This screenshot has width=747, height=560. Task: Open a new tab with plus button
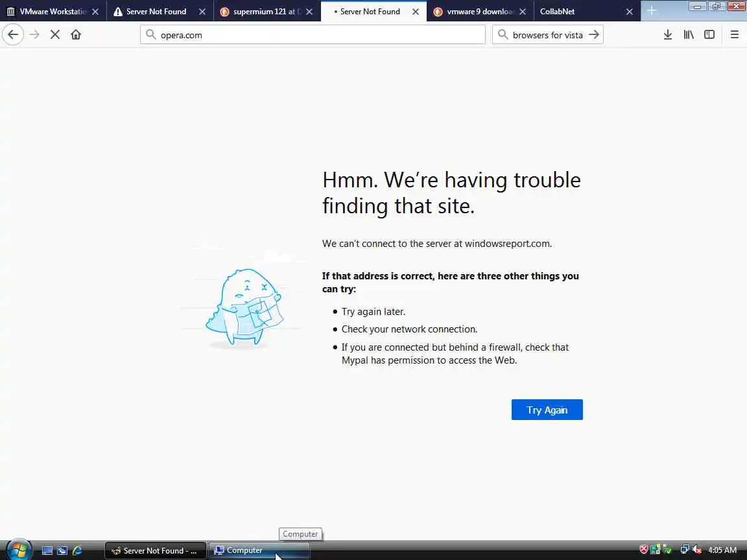[x=651, y=11]
